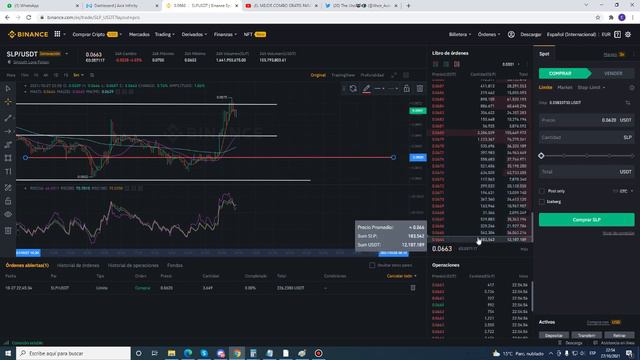Show order book bids-only view
Viewport: 640px width, 360px height.
coord(446,64)
